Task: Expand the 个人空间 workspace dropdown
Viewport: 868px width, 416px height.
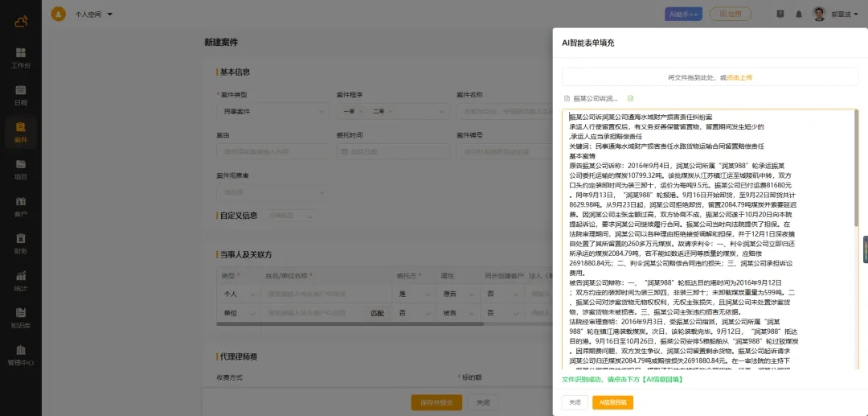Action: [x=93, y=14]
